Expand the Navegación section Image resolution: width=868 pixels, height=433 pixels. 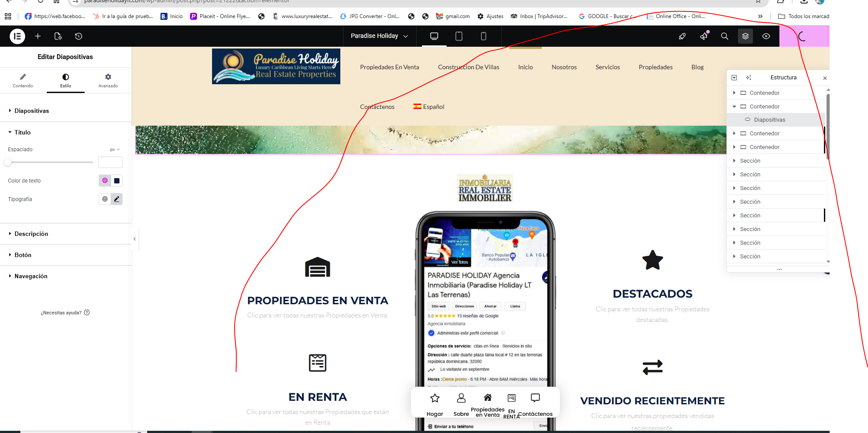pos(66,276)
